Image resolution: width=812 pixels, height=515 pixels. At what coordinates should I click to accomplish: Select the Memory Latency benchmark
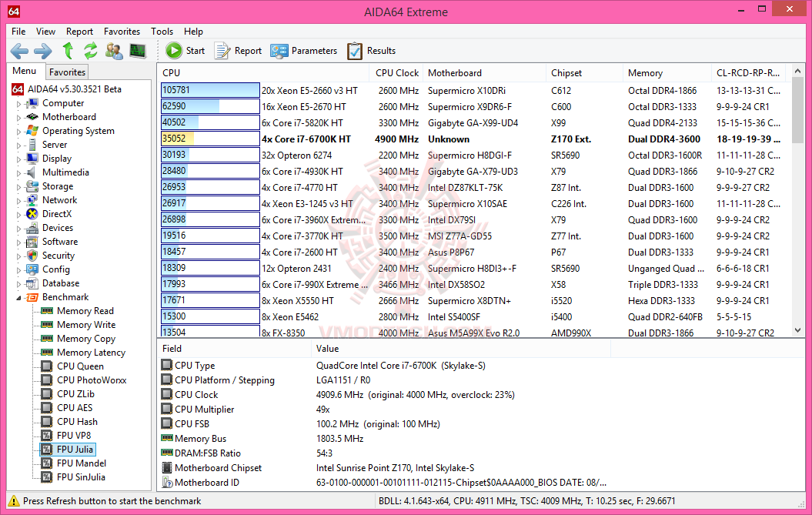point(91,353)
